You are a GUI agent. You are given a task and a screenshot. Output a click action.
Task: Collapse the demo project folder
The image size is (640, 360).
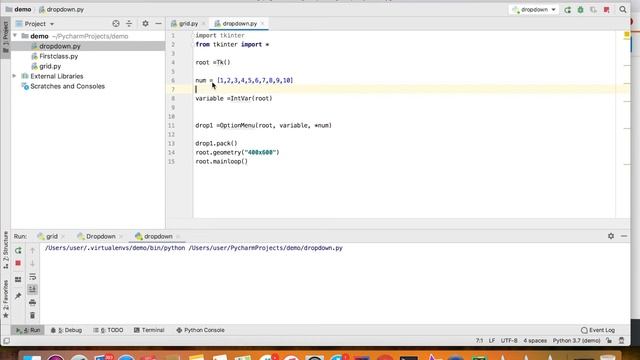click(x=15, y=36)
